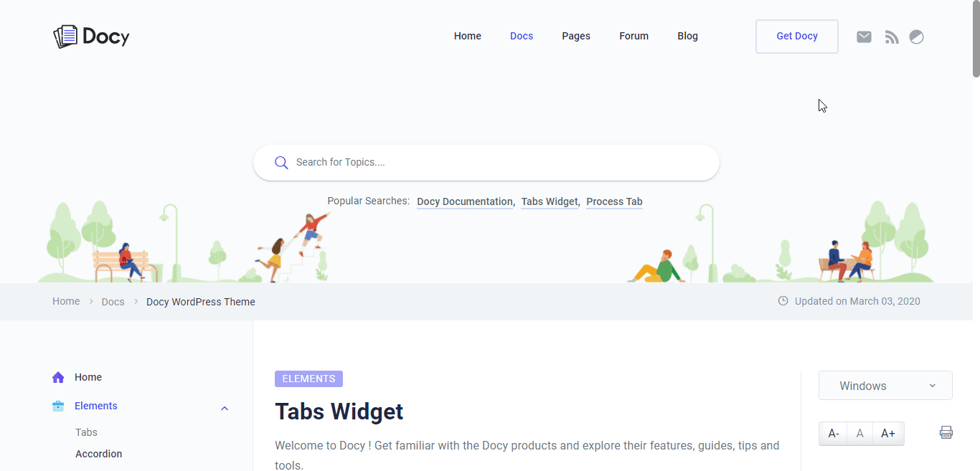The image size is (980, 471).
Task: Toggle dark mode contrast icon
Action: [x=916, y=37]
